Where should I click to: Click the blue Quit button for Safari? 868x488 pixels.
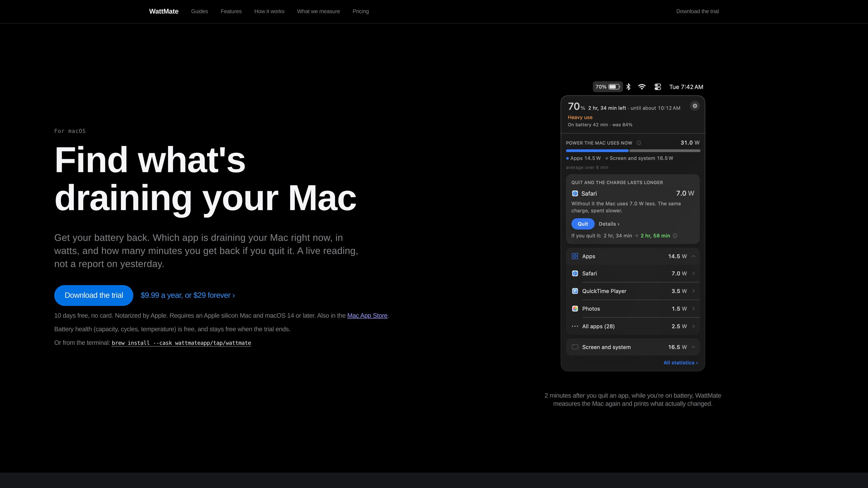[583, 224]
